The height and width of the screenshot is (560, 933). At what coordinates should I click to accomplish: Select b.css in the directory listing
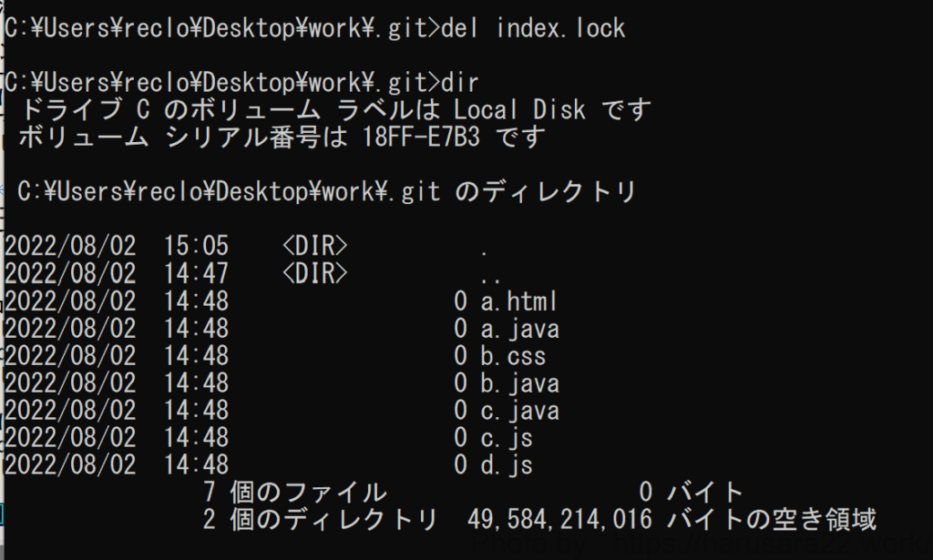click(513, 355)
